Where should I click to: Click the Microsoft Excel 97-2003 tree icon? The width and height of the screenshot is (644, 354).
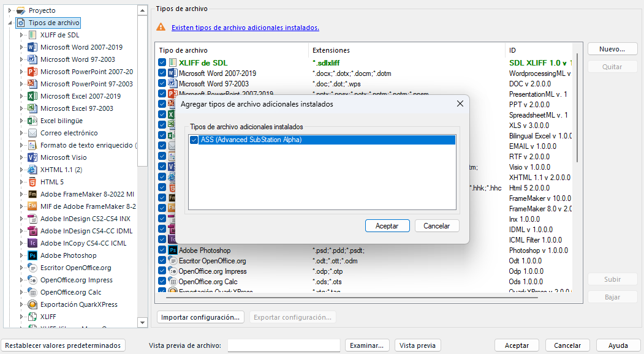tap(32, 108)
